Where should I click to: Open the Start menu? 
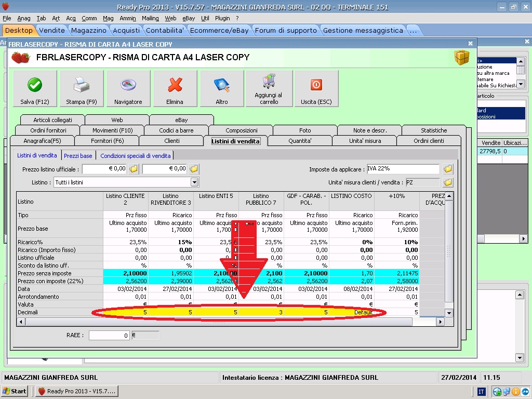(x=15, y=391)
